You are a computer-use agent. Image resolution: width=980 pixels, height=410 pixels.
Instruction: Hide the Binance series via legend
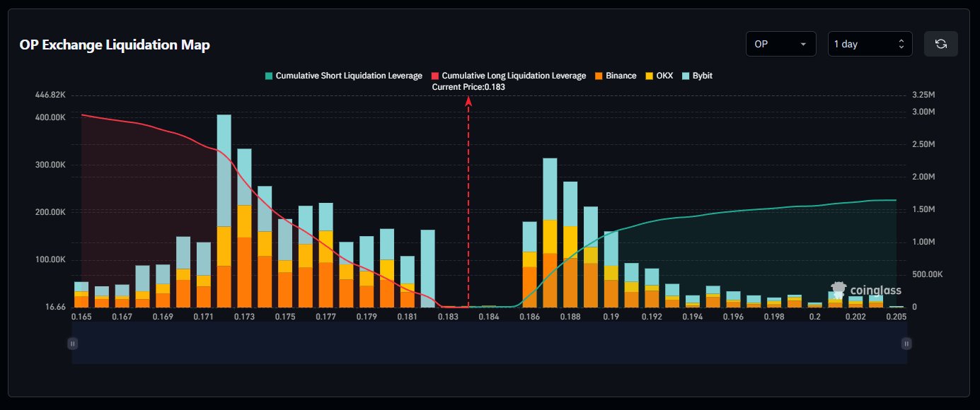click(x=614, y=76)
